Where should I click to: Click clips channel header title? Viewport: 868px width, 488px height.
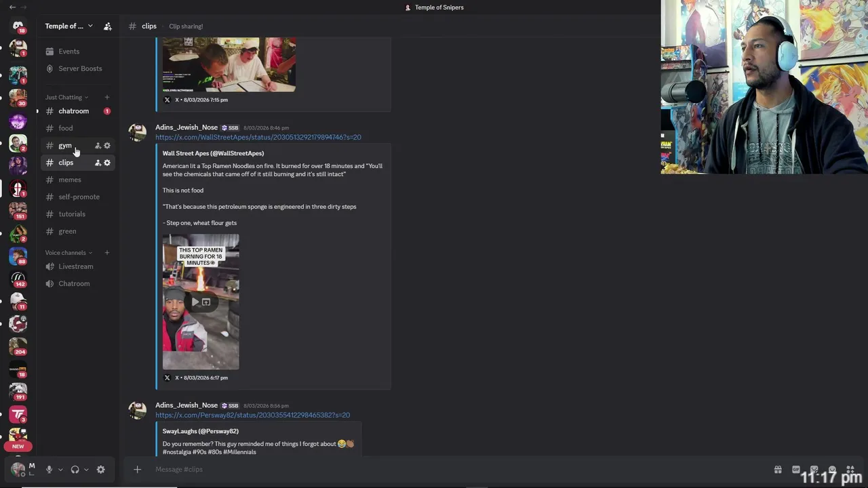(149, 26)
